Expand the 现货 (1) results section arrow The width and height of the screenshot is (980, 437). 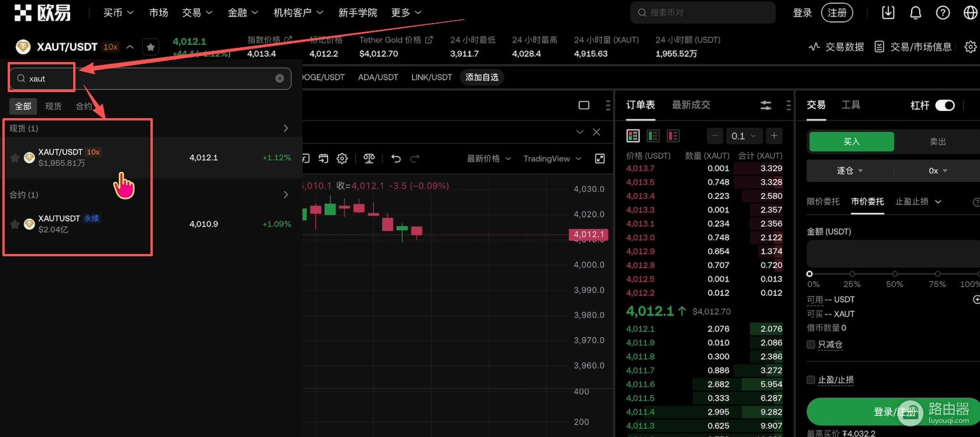[286, 128]
